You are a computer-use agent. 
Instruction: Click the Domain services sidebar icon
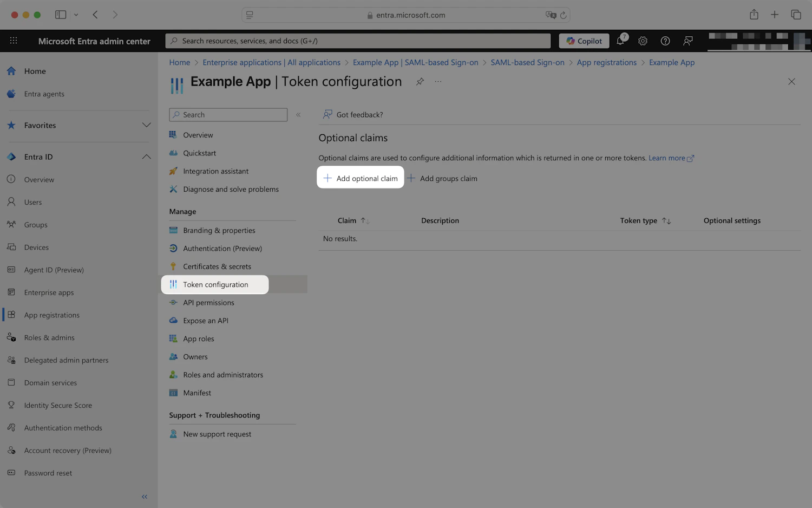coord(11,382)
